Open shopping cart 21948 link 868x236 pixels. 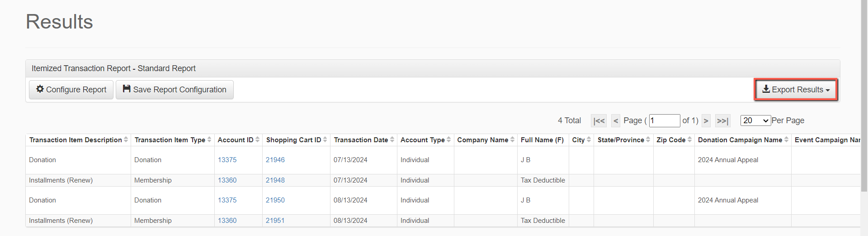click(x=275, y=180)
